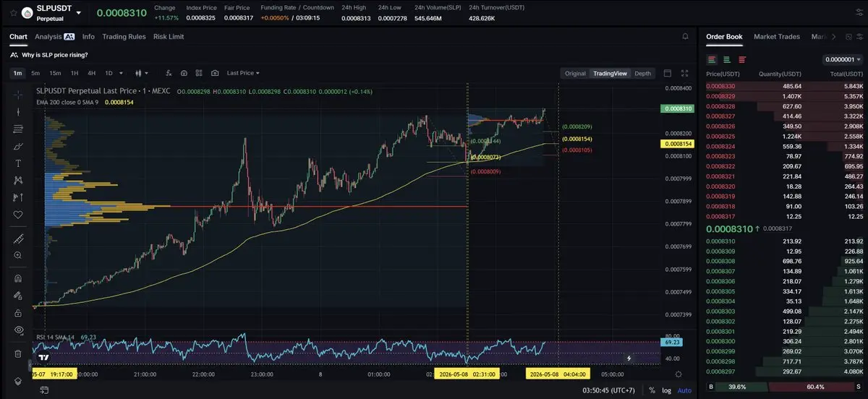The height and width of the screenshot is (399, 868).
Task: Select the brush drawing tool
Action: point(18,146)
